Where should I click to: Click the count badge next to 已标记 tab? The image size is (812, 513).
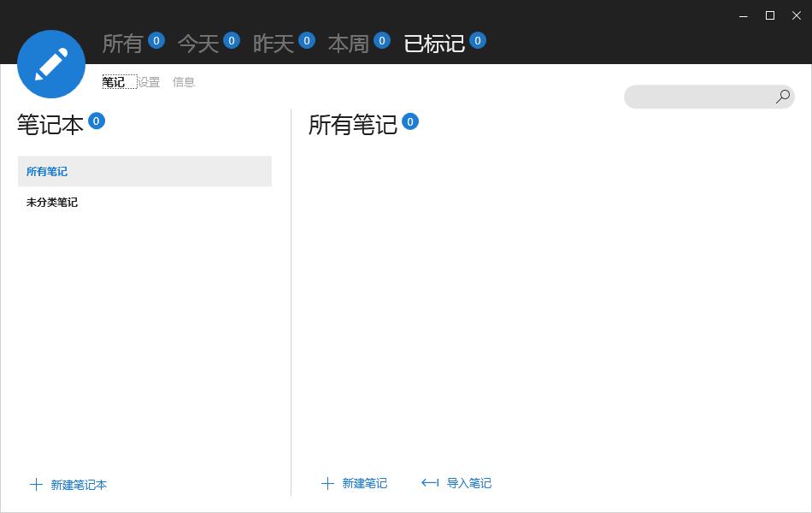tap(478, 40)
